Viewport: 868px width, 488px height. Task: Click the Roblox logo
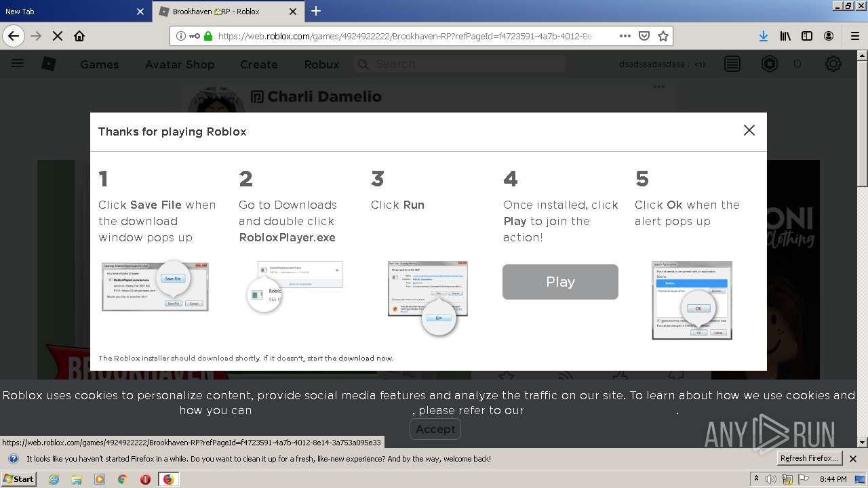[x=49, y=64]
